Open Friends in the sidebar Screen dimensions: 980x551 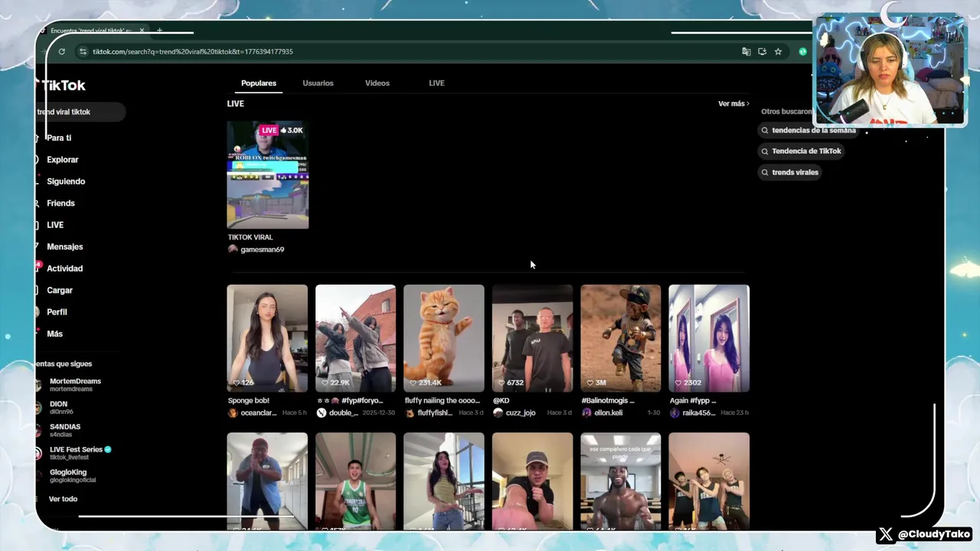point(60,204)
